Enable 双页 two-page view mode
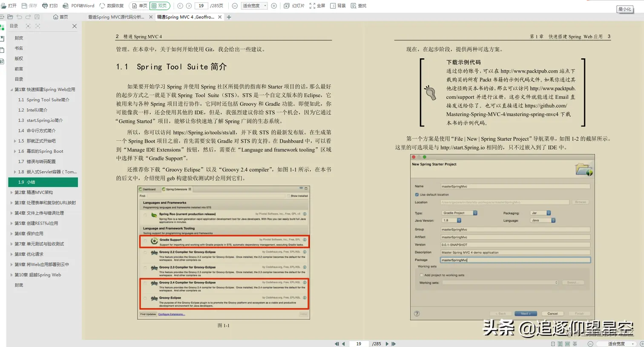This screenshot has width=644, height=347. (159, 6)
